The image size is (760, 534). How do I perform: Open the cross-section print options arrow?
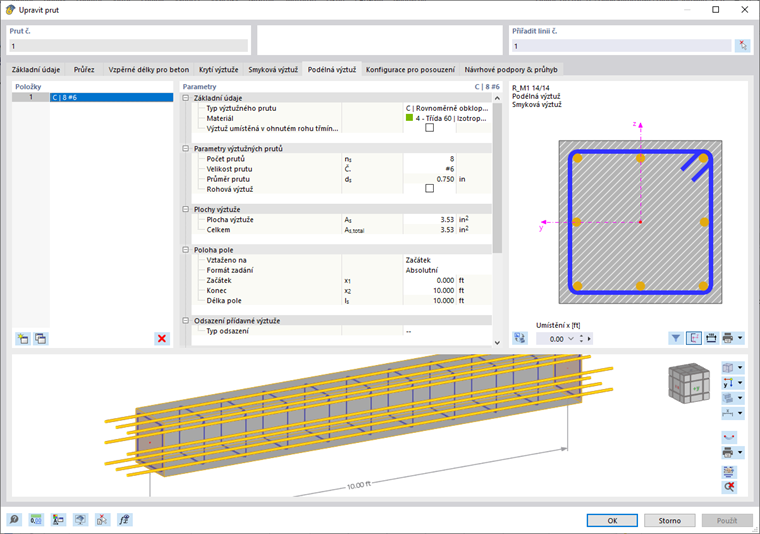[x=740, y=338]
